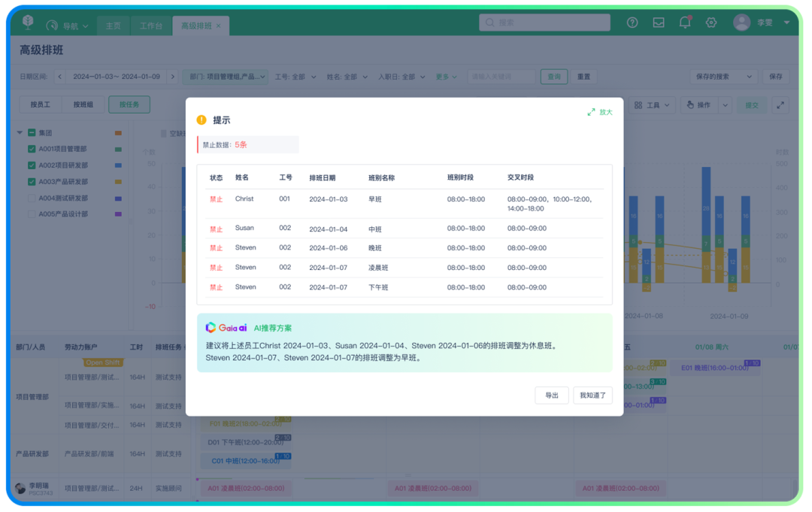Uncheck A001项目管理部 checkbox

(32, 149)
